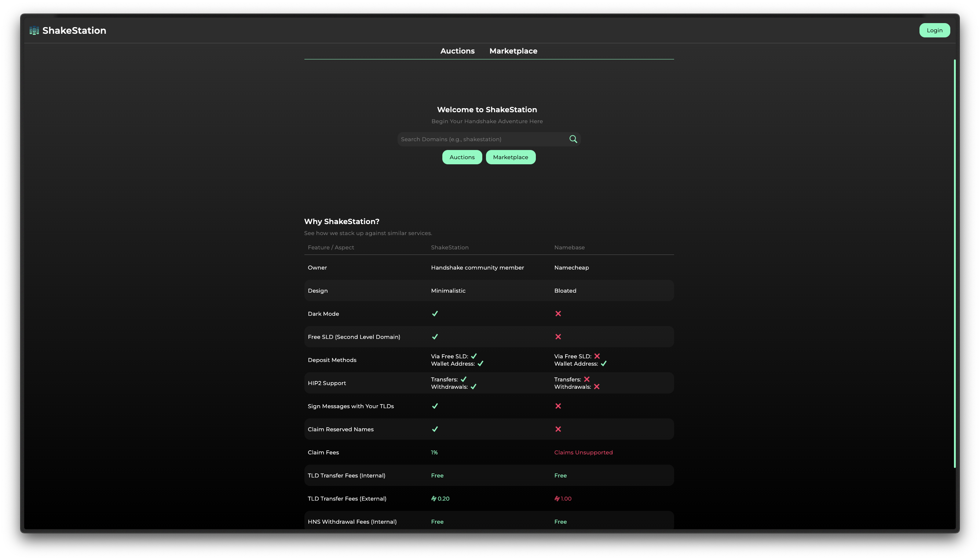980x560 pixels.
Task: Click Namebase HIP2 Withdrawals cross icon
Action: [x=596, y=387]
